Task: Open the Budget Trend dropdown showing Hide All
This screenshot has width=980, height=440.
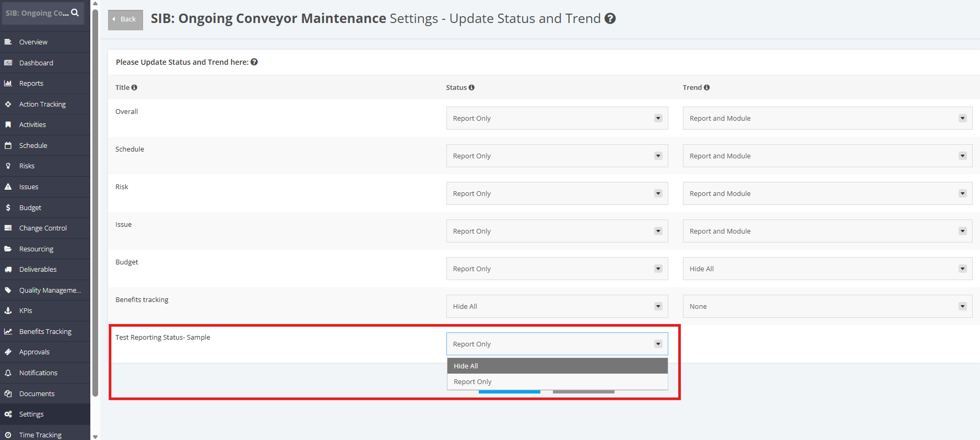Action: (x=828, y=269)
